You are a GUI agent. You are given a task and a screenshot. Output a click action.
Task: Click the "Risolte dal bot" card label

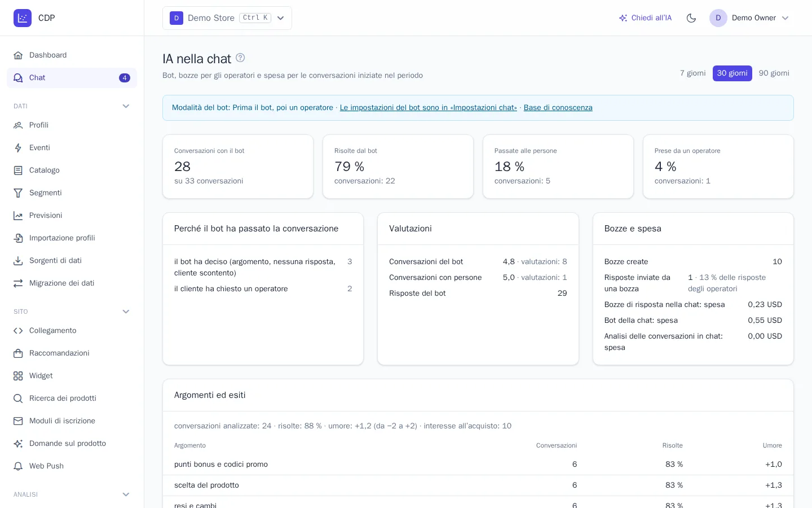point(356,151)
